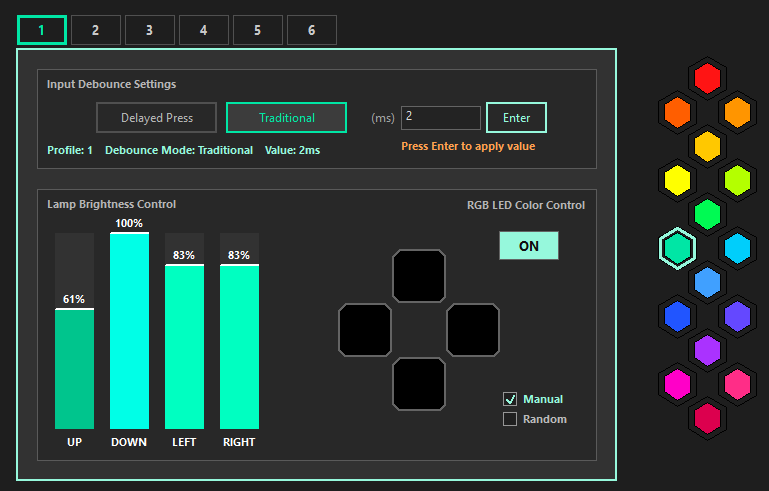Screen dimensions: 769x491
Task: Select the right LED pad square
Action: (473, 330)
